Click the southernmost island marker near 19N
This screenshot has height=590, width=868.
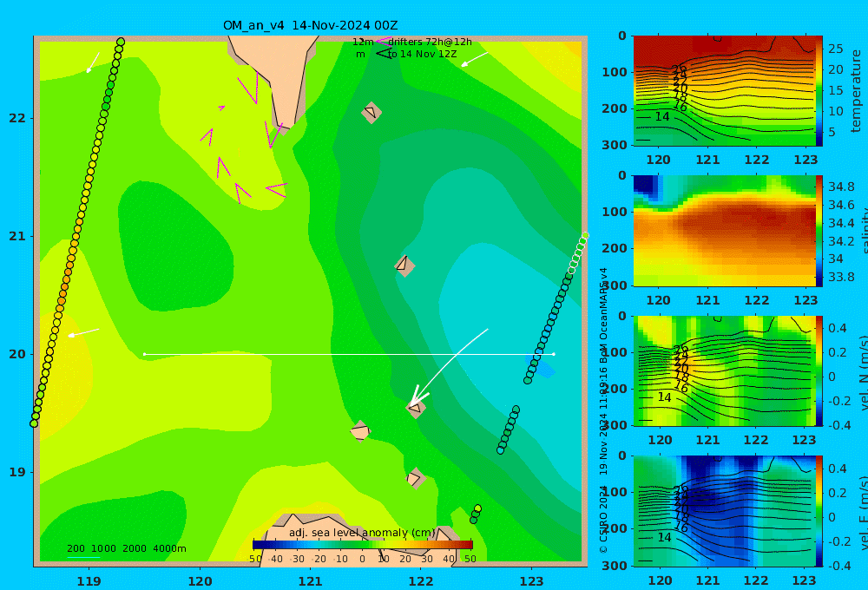[415, 479]
